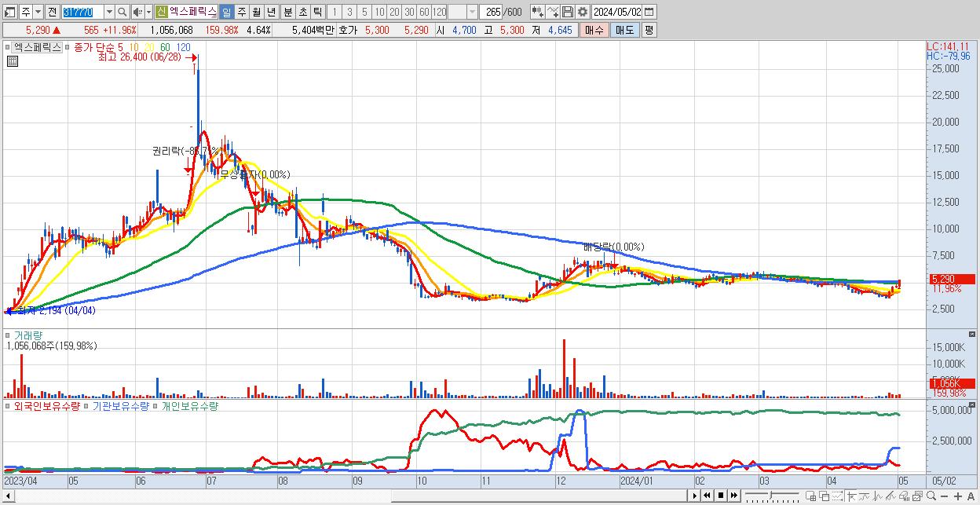Select the 월 monthly period
The image size is (980, 505).
[256, 12]
